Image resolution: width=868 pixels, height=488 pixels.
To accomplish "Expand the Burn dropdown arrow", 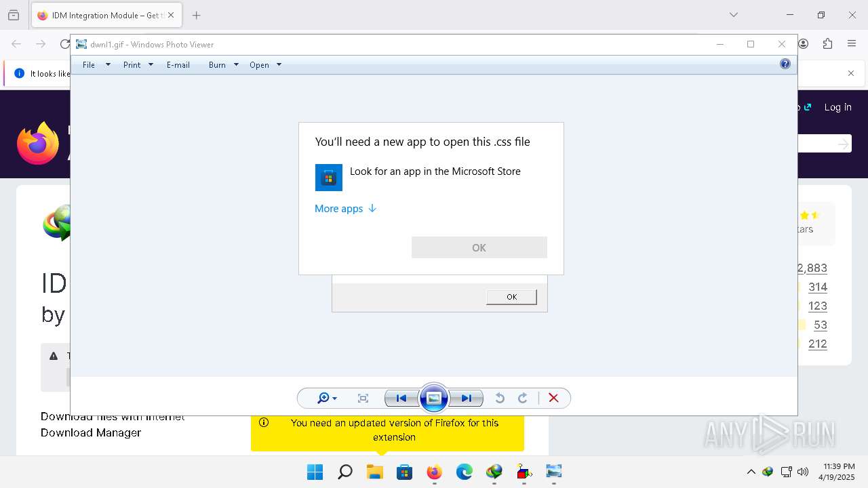I will coord(236,65).
